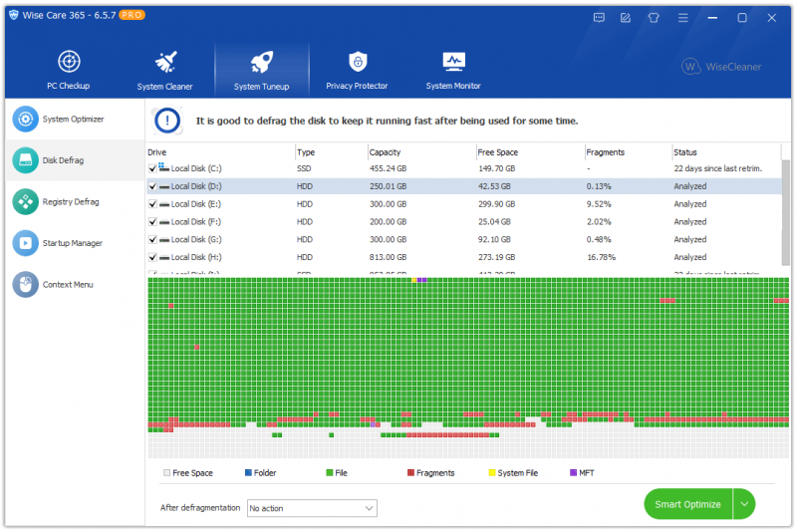
Task: Go to System Optimizer section
Action: [73, 119]
